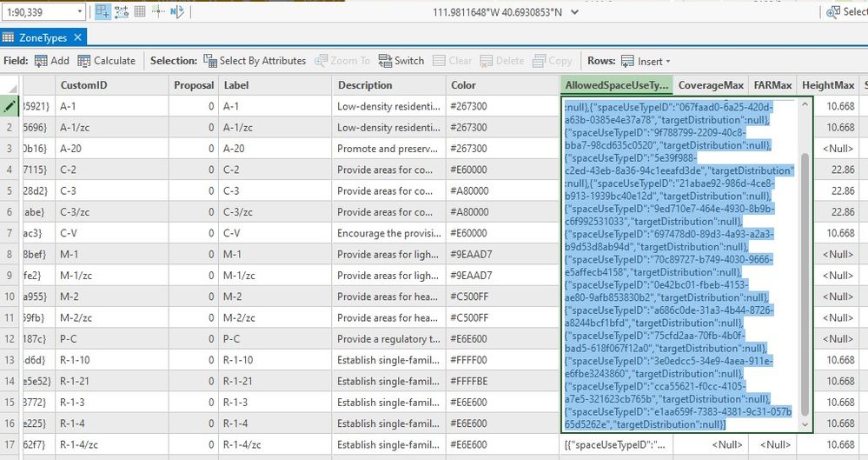Click description 'Promote and preserv...'

click(x=388, y=149)
